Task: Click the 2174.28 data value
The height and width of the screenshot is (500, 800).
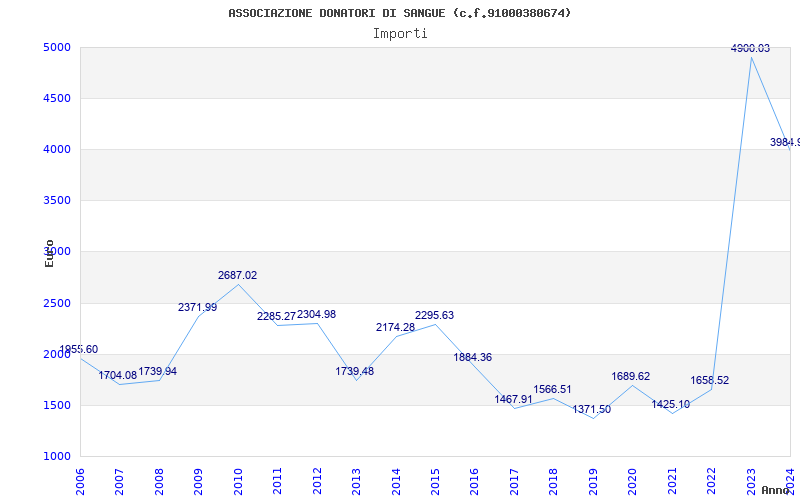Action: 395,328
